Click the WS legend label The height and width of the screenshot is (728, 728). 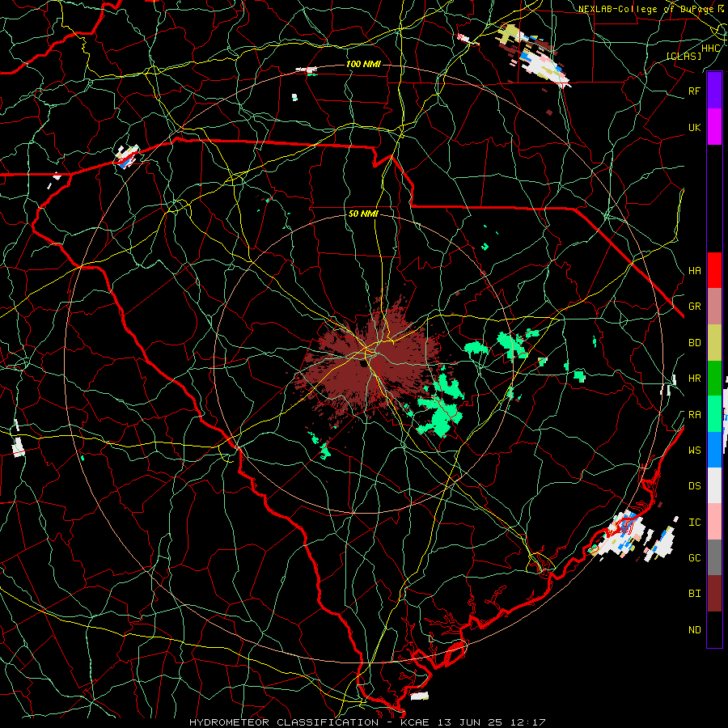pos(694,450)
